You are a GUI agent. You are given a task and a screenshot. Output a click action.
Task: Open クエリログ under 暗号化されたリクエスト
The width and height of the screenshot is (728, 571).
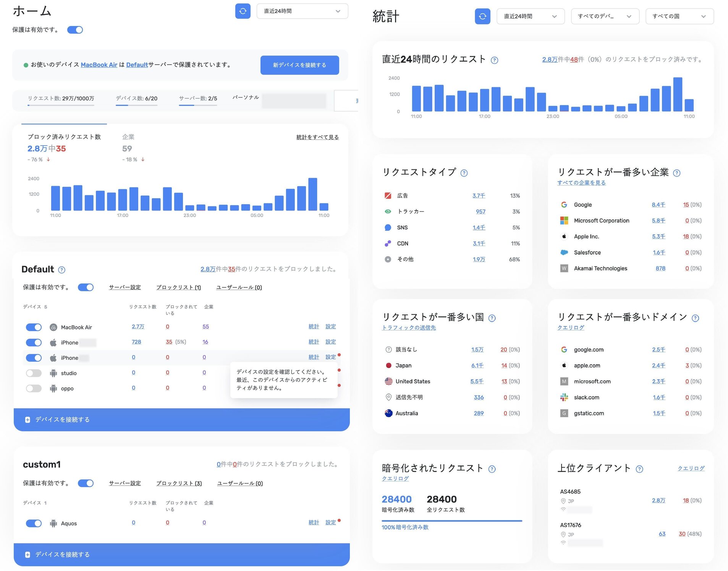pos(395,479)
